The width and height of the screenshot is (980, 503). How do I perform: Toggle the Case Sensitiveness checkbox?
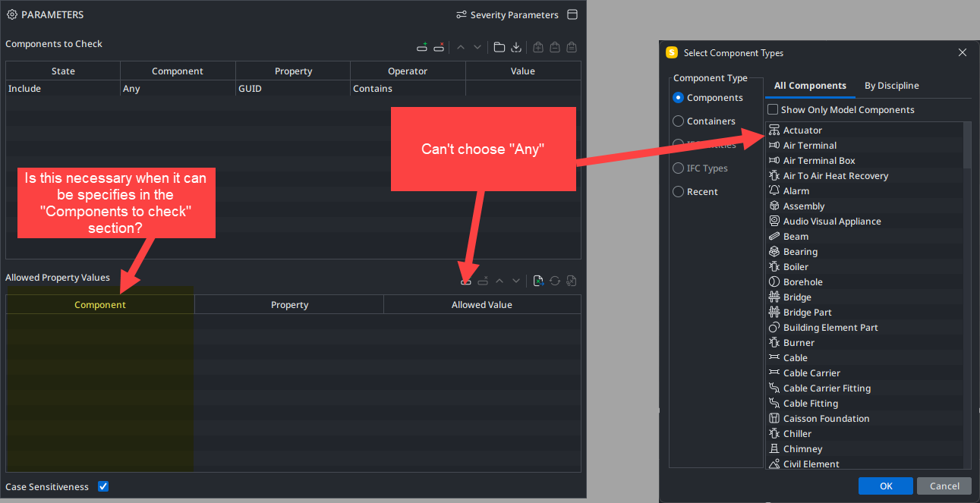pos(103,486)
